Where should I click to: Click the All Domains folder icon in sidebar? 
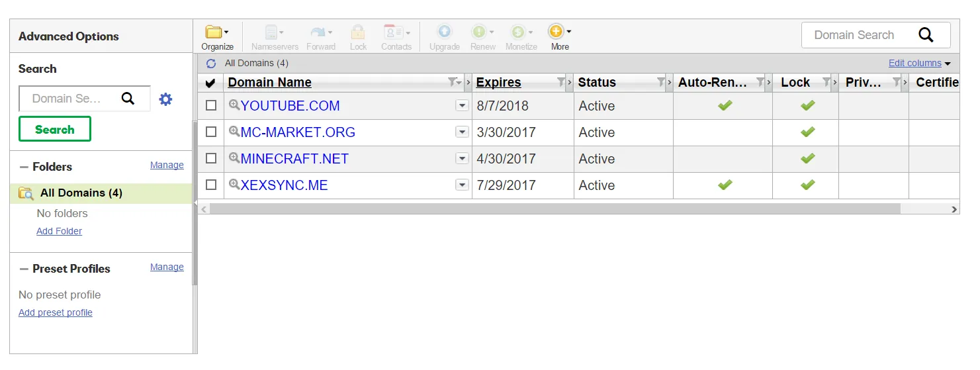coord(26,193)
